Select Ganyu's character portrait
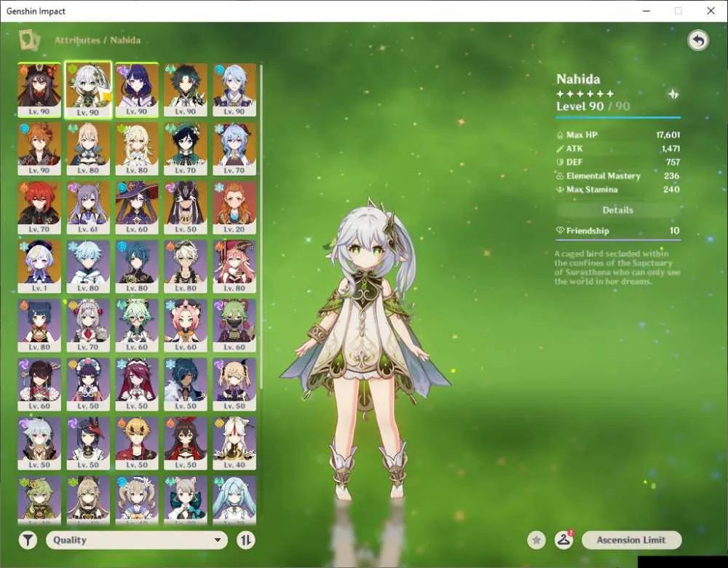The height and width of the screenshot is (568, 728). 234,149
